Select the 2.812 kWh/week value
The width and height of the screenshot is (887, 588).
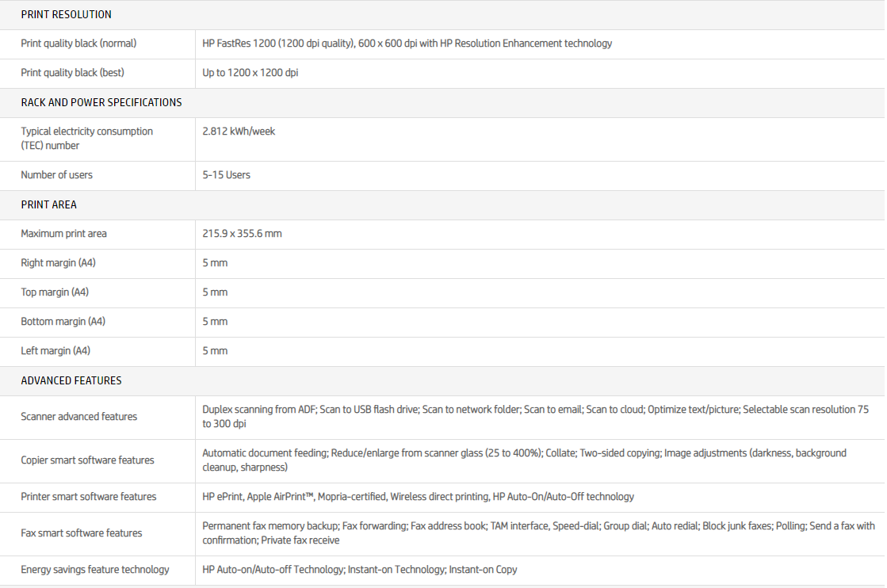pyautogui.click(x=239, y=132)
